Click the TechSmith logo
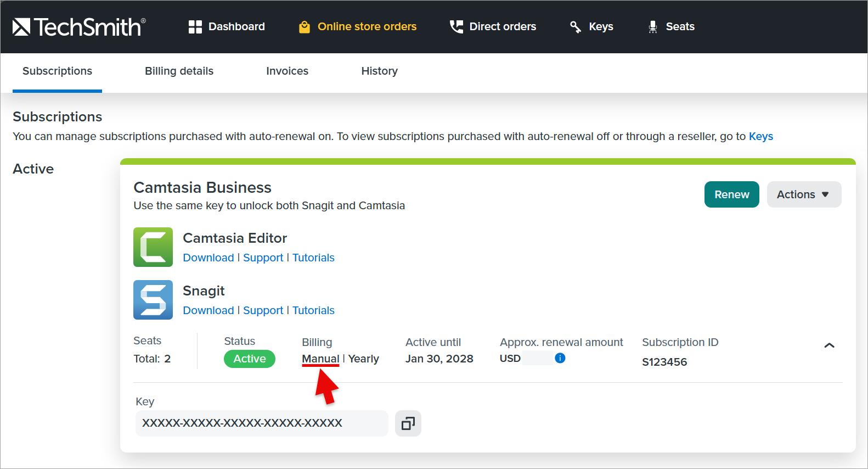 pos(79,27)
